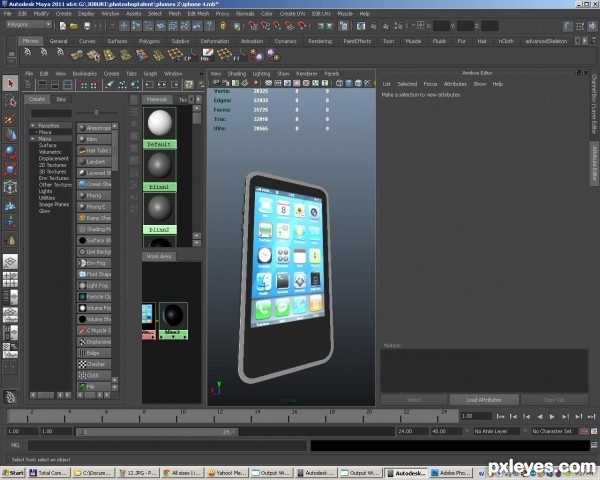Screen dimensions: 600x480
Task: Adjust the Create panel icon size slider
Action: coord(96,113)
